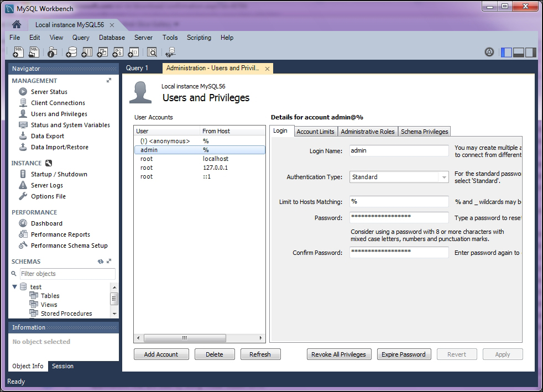Screen dimensions: 543x392
Task: Open the Options File editor
Action: point(48,196)
